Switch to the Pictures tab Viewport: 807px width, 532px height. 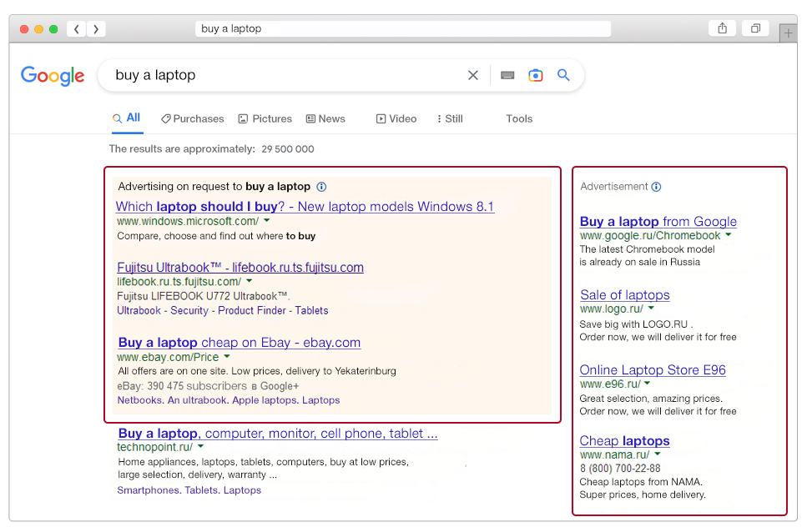pyautogui.click(x=265, y=118)
